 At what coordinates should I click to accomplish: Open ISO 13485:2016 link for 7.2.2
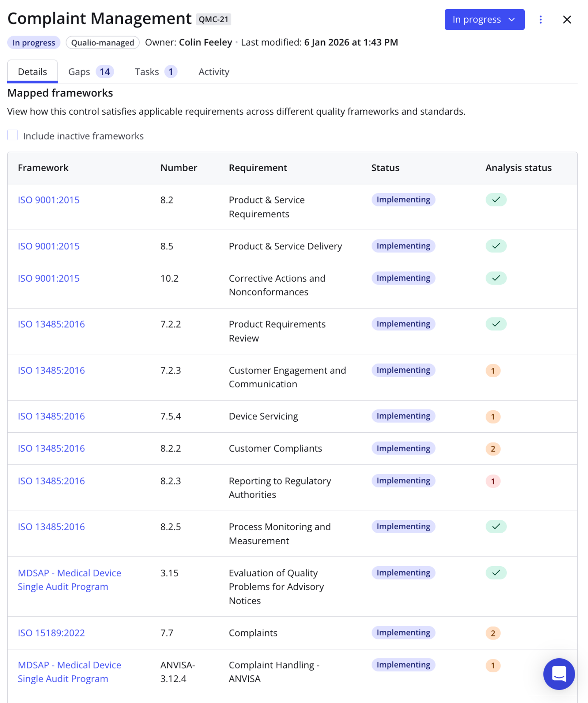tap(51, 324)
